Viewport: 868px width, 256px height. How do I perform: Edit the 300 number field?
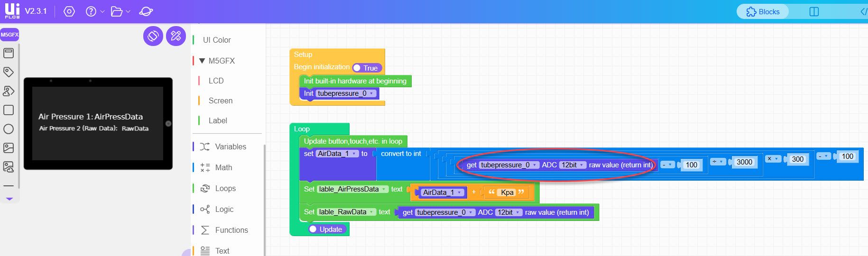tap(798, 159)
